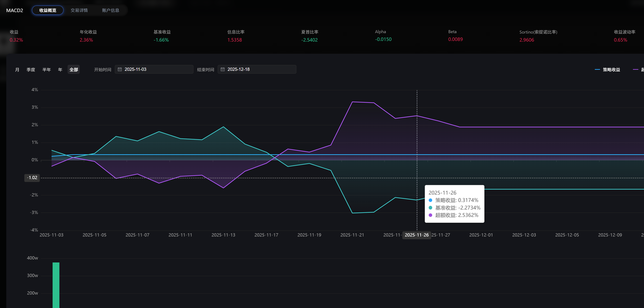Open end date field 2025-12-18
The width and height of the screenshot is (644, 308).
[257, 69]
